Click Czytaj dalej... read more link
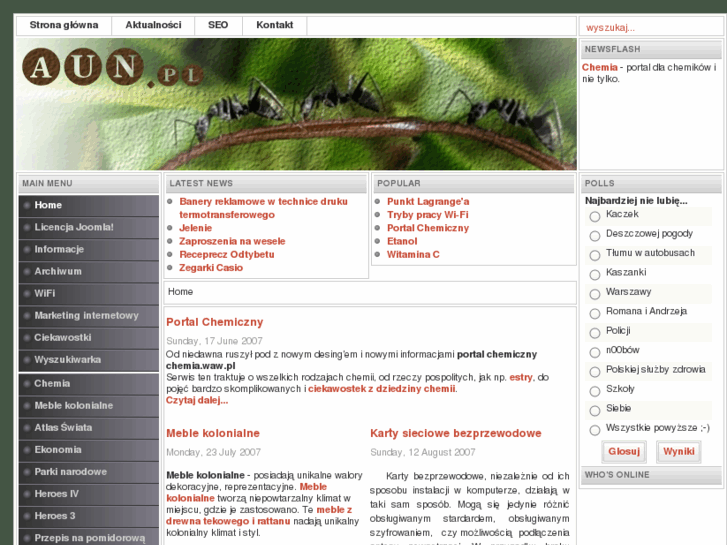 coord(197,400)
